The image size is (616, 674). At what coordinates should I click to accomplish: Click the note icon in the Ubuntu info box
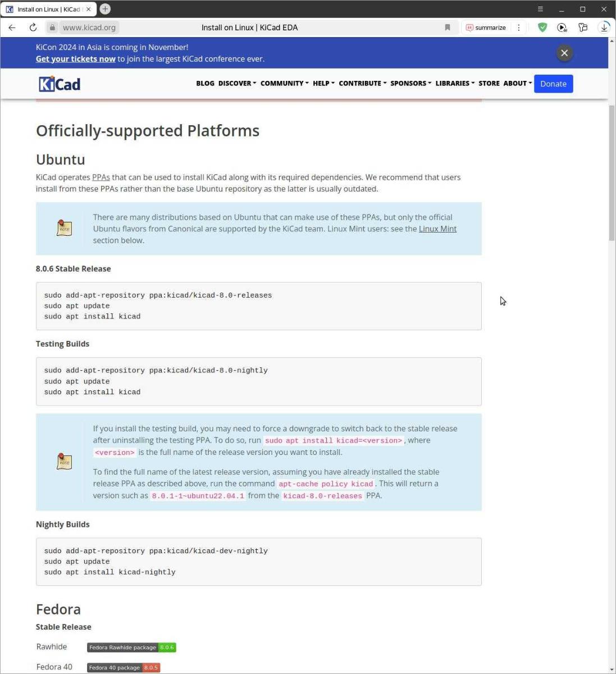[64, 228]
